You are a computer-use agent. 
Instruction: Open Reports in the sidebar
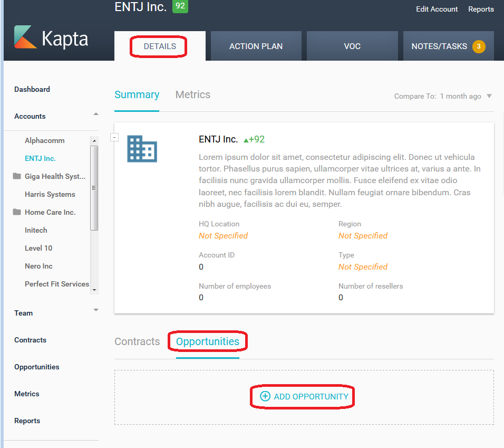tap(27, 421)
